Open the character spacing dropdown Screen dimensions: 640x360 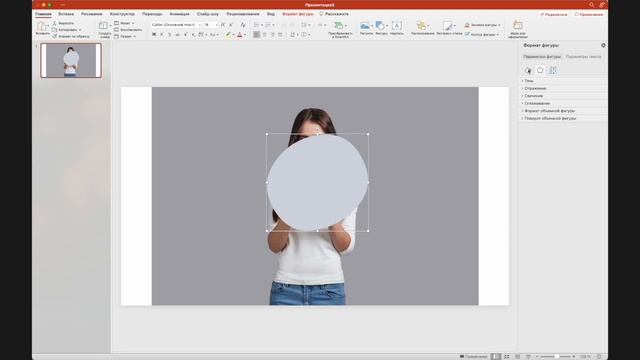point(202,35)
